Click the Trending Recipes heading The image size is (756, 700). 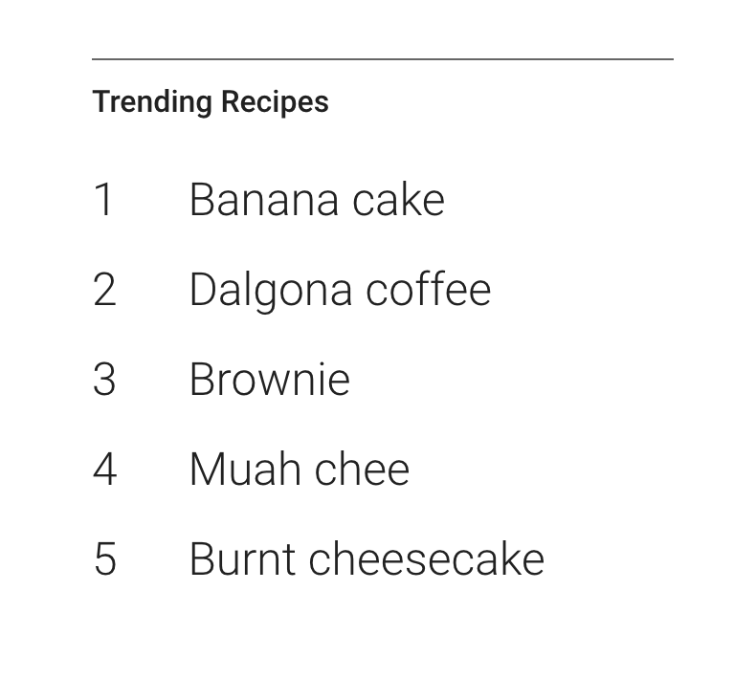tap(211, 101)
